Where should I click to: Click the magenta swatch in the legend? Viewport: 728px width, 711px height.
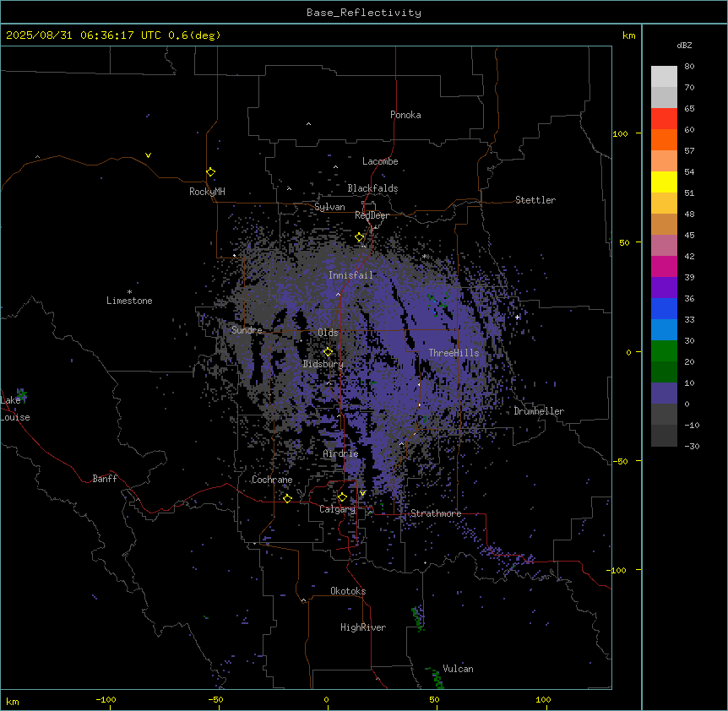click(x=664, y=266)
